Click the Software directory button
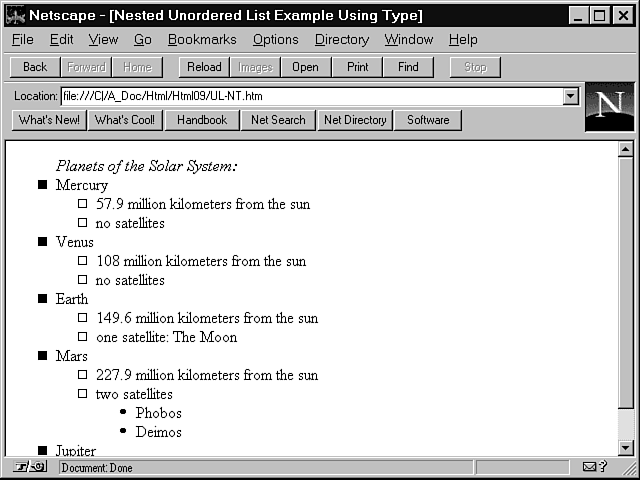The width and height of the screenshot is (640, 480). [428, 120]
